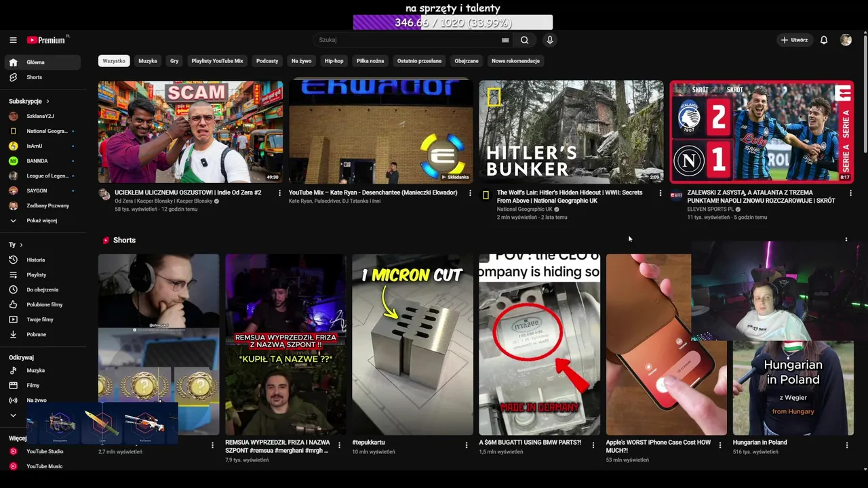Select the Obejrzane filter chip
Image resolution: width=868 pixels, height=488 pixels.
(x=467, y=61)
